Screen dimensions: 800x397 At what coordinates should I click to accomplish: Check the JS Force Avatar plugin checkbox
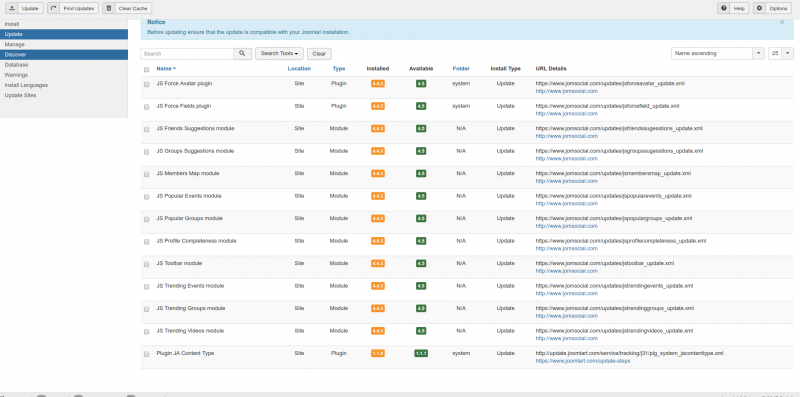(x=146, y=84)
